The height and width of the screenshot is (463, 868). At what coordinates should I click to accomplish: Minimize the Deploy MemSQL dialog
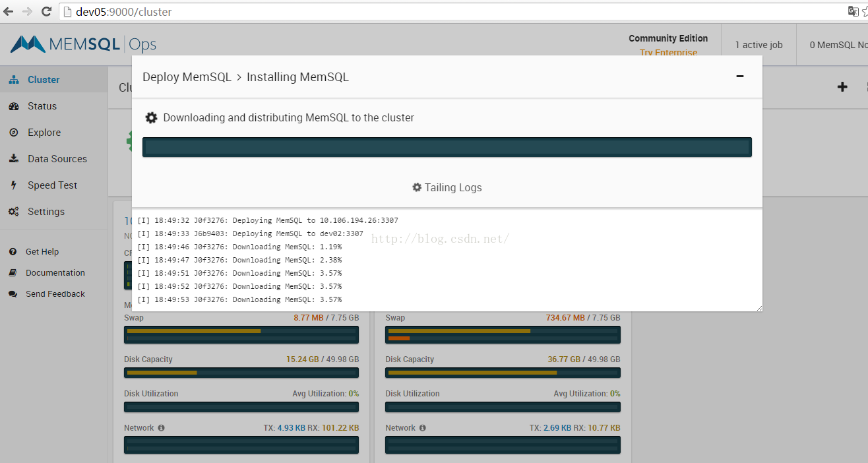740,77
